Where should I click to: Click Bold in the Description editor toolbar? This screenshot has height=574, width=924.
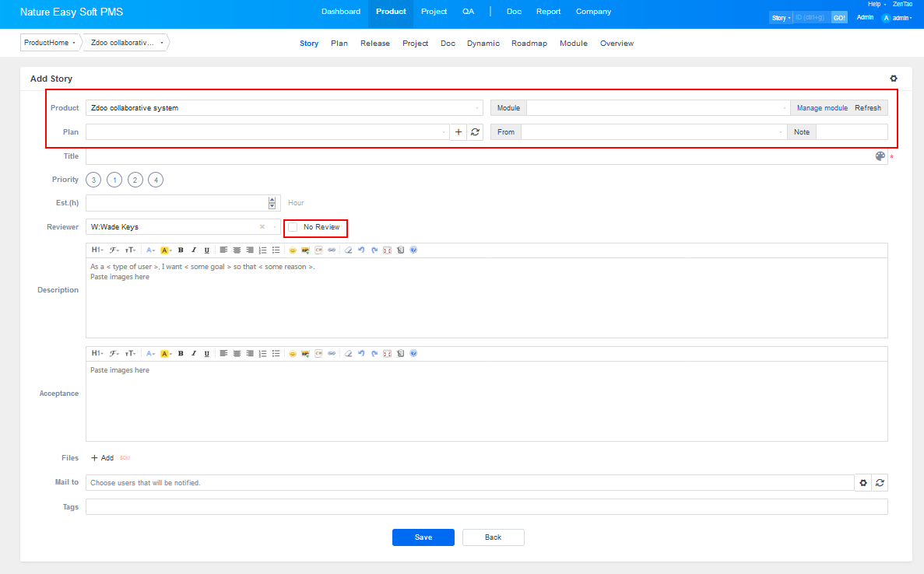tap(181, 250)
